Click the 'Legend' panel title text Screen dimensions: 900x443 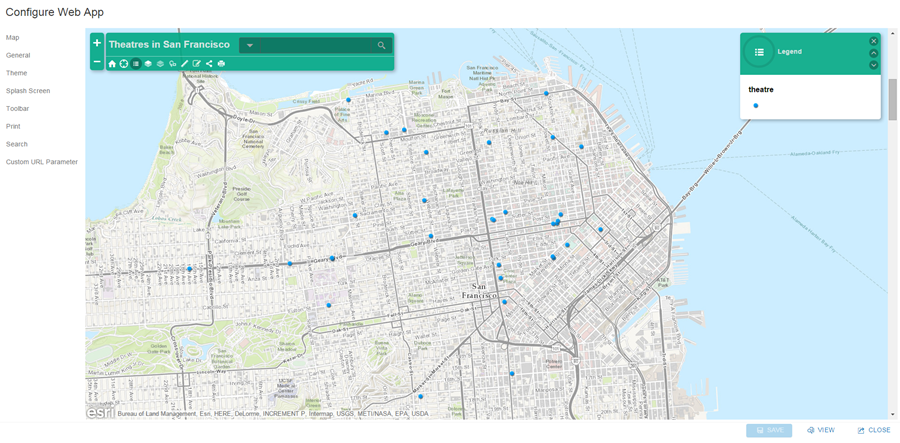tap(790, 52)
